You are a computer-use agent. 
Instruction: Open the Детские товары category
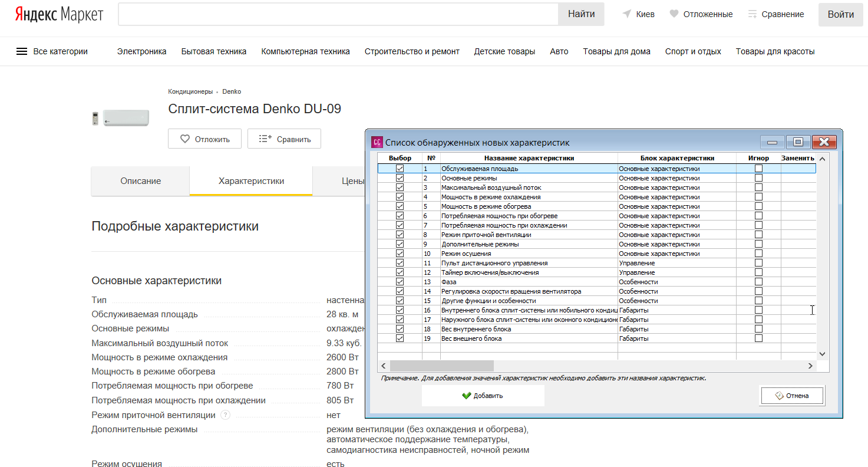504,51
